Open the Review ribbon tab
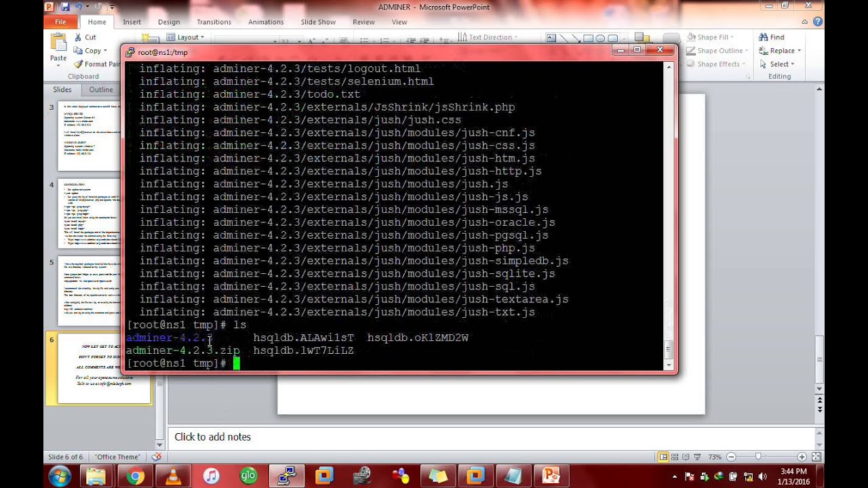 click(x=363, y=22)
